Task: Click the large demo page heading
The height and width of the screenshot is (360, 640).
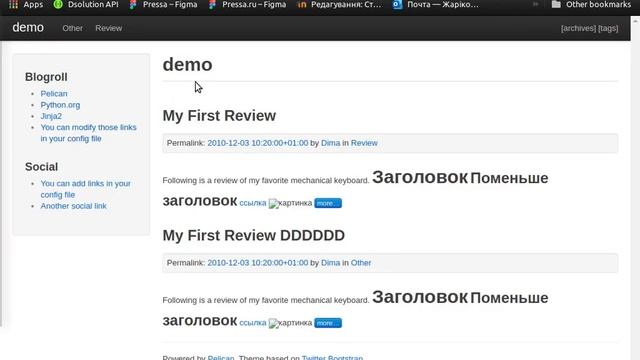Action: (x=187, y=64)
